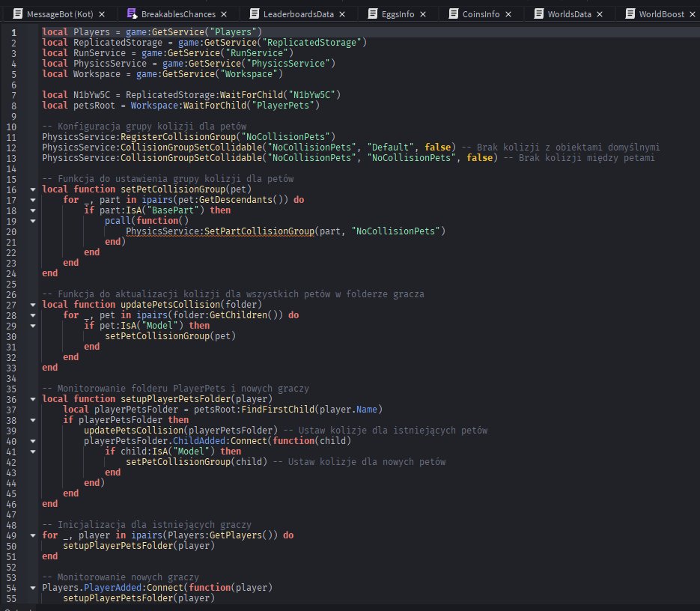Click the comment "Brak kolizji między petami"
This screenshot has width=700, height=611.
tap(587, 158)
